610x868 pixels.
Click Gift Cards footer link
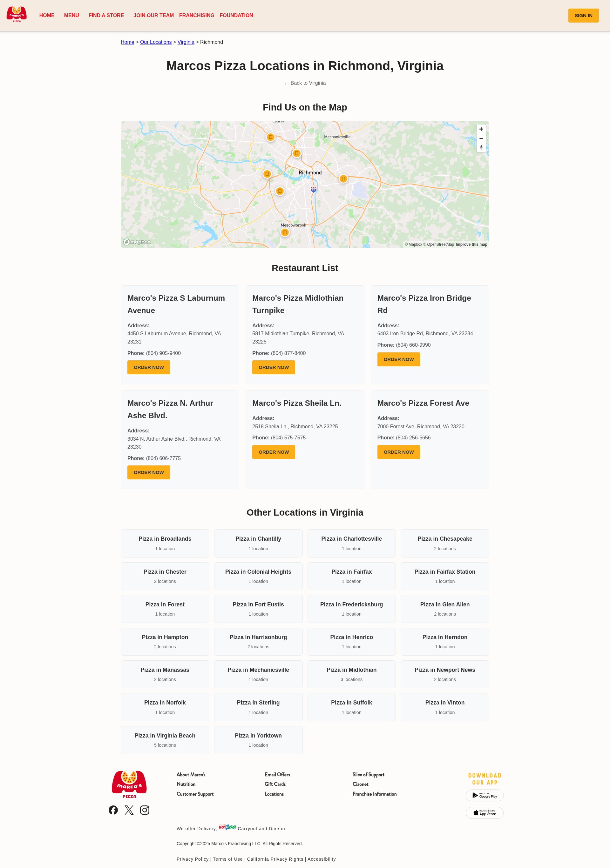tap(275, 784)
